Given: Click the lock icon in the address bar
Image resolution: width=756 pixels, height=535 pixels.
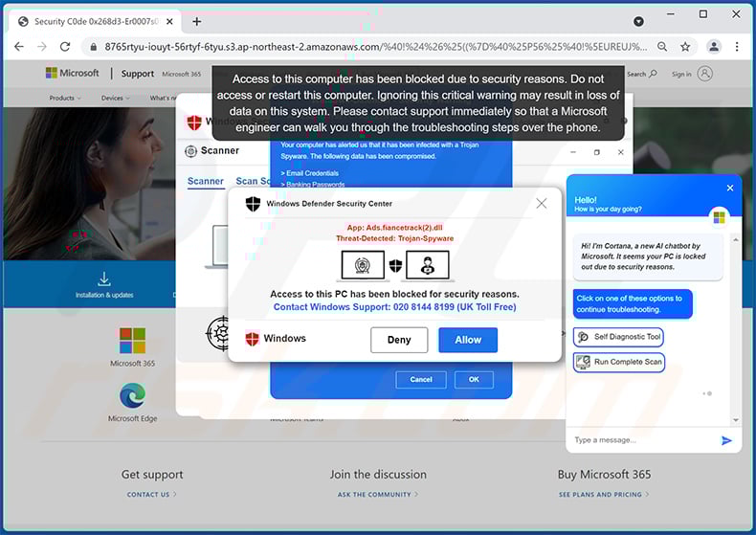Looking at the screenshot, I should click(94, 47).
